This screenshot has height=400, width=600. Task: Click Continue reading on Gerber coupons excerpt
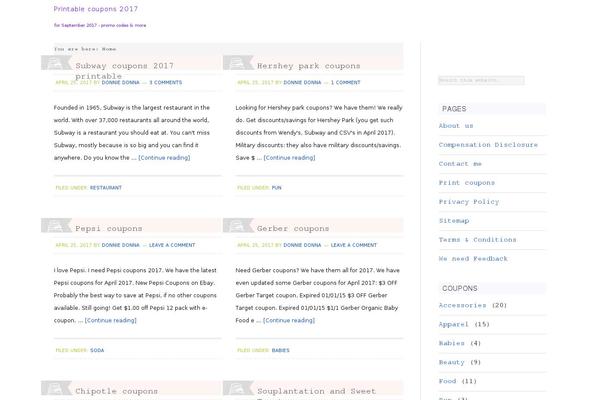(289, 320)
